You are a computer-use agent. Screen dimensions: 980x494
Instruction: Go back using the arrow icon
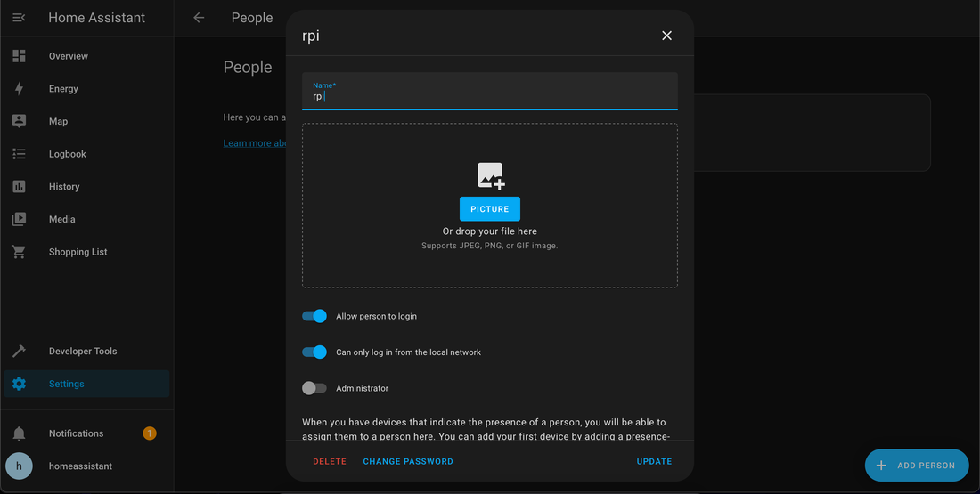(x=199, y=18)
